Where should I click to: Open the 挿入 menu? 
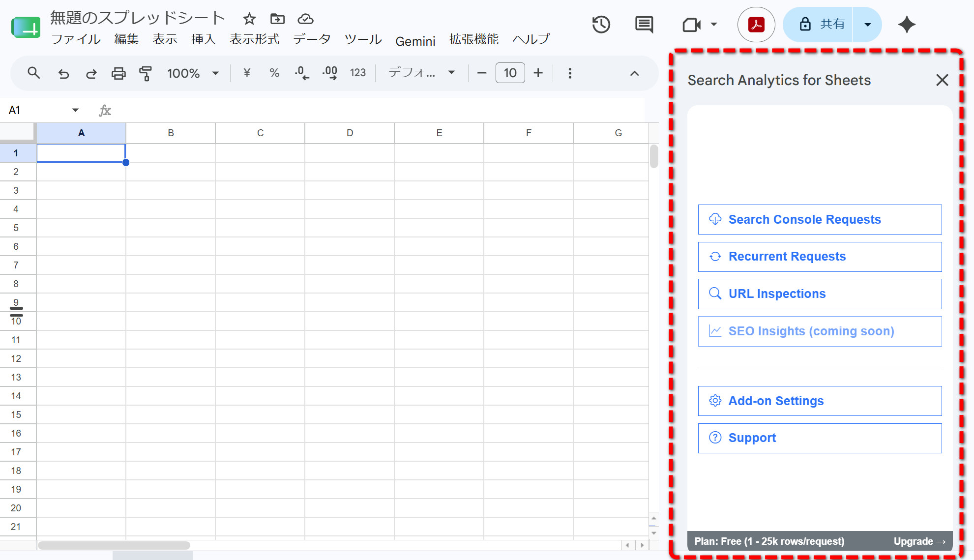(203, 39)
